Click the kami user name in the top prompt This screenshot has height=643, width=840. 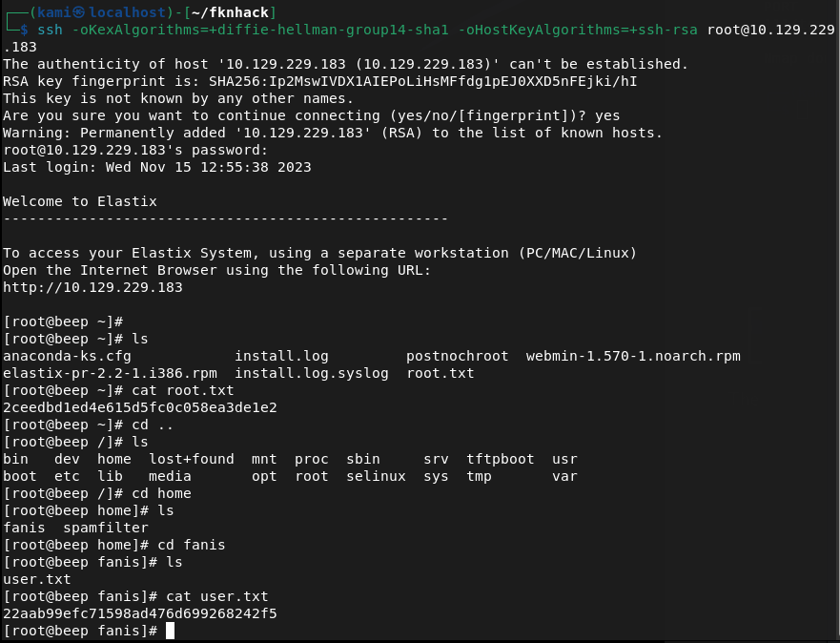click(x=53, y=12)
